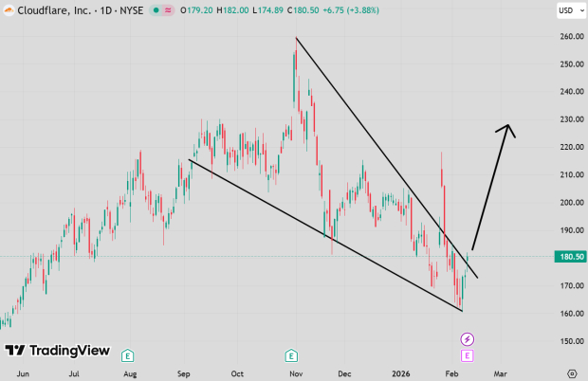Click the purple February earnings E marker
The image size is (588, 381).
(467, 355)
